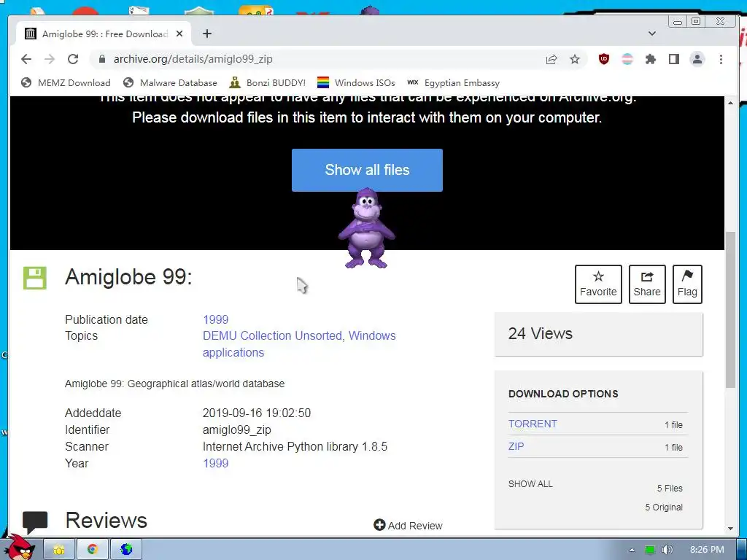Image resolution: width=747 pixels, height=560 pixels.
Task: Open the Windows ISOs bookmark
Action: pos(356,83)
